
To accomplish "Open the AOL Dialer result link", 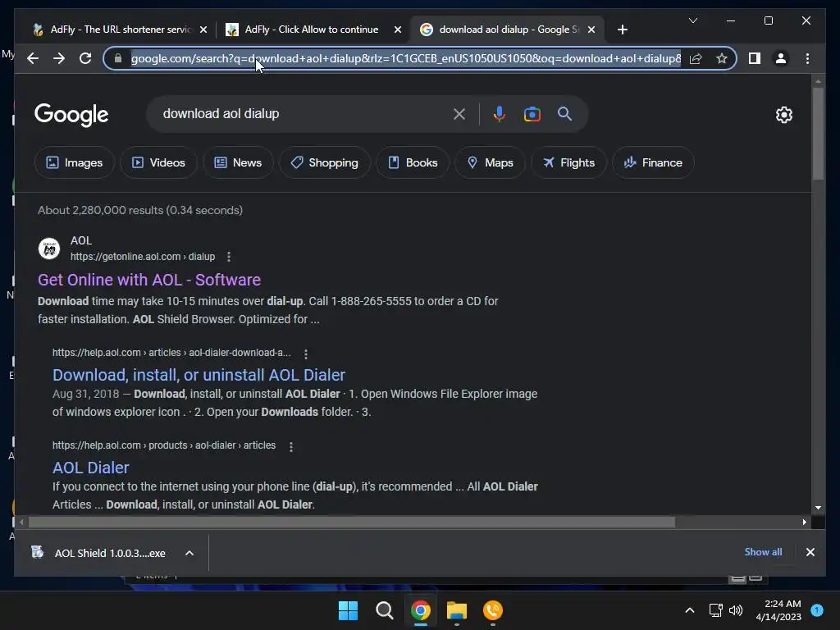I will pyautogui.click(x=90, y=468).
